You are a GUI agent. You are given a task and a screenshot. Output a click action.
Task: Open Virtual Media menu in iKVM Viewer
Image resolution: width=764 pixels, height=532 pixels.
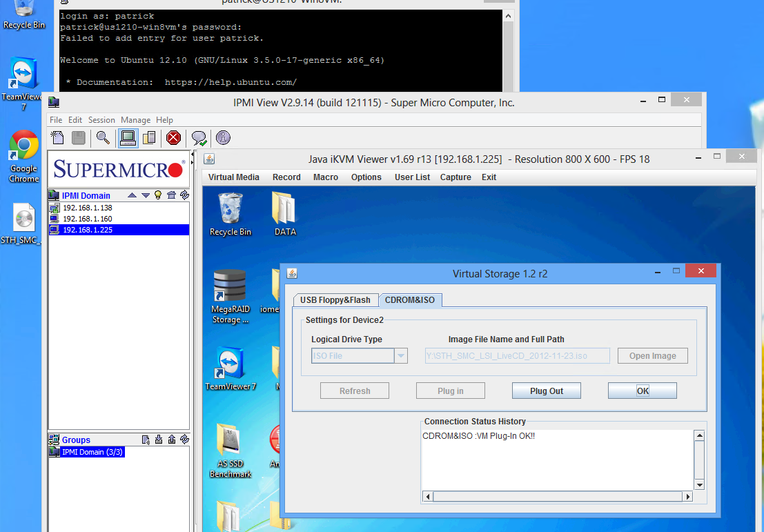coord(234,177)
